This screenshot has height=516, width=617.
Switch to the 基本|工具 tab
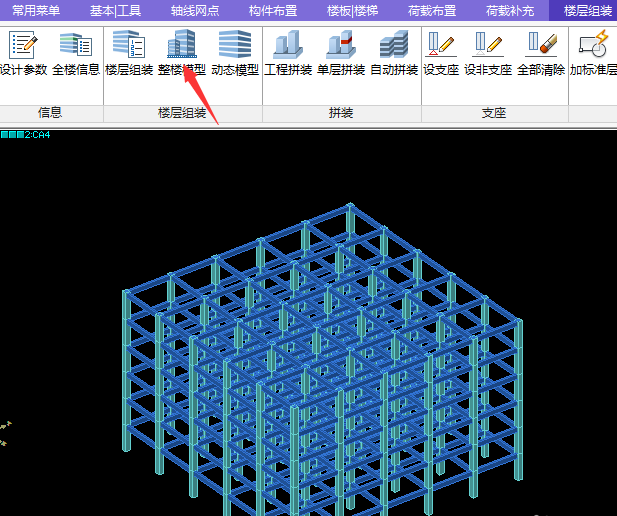pos(115,11)
